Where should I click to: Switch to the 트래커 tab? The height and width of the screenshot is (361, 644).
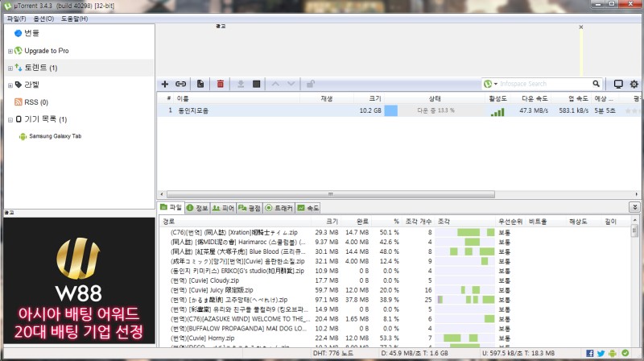[279, 208]
